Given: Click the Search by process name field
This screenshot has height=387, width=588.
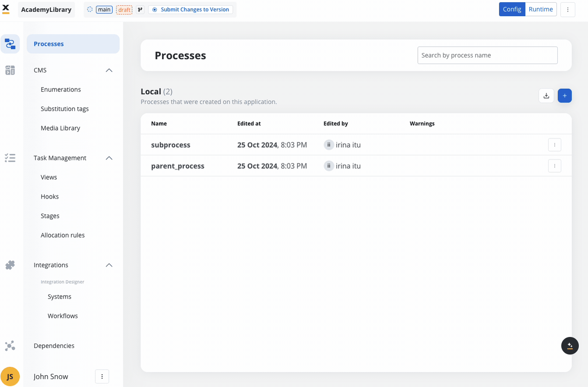Looking at the screenshot, I should pyautogui.click(x=488, y=55).
